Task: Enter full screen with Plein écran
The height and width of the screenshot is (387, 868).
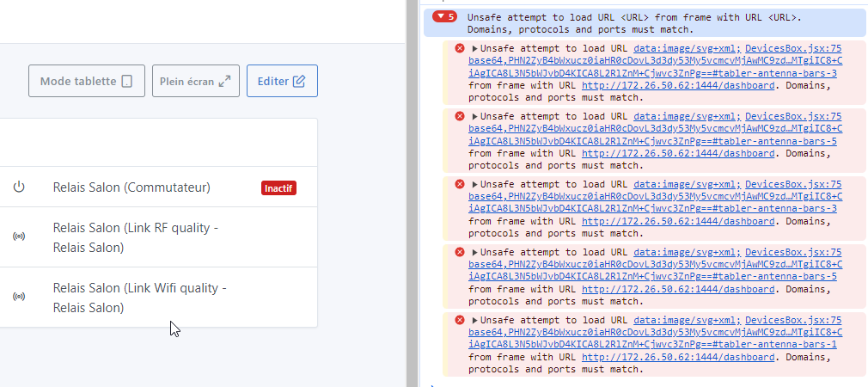Action: [x=195, y=81]
